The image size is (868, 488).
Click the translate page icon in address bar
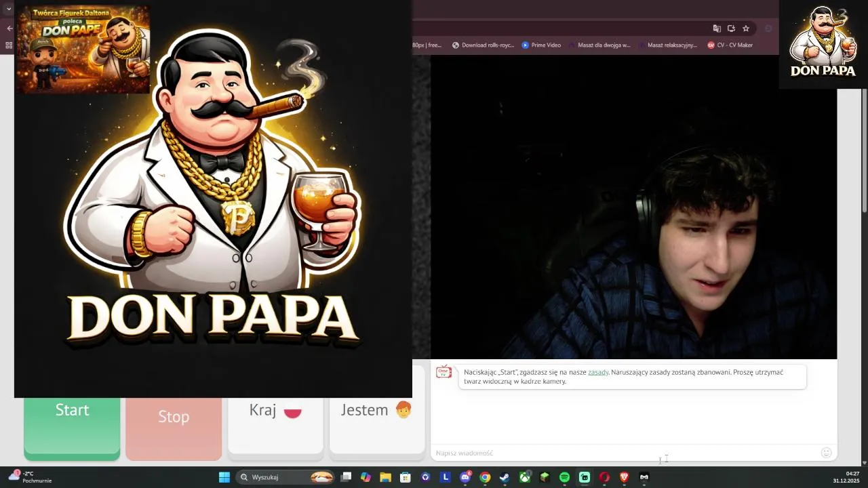pos(717,28)
